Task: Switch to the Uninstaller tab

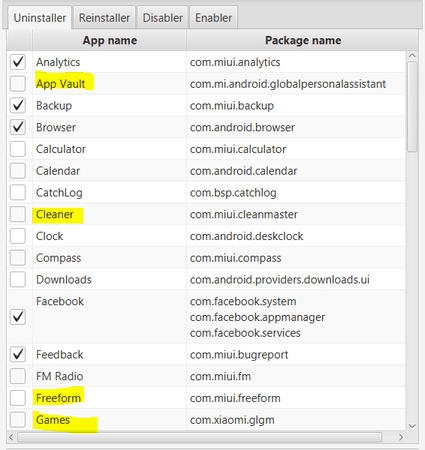Action: tap(39, 18)
